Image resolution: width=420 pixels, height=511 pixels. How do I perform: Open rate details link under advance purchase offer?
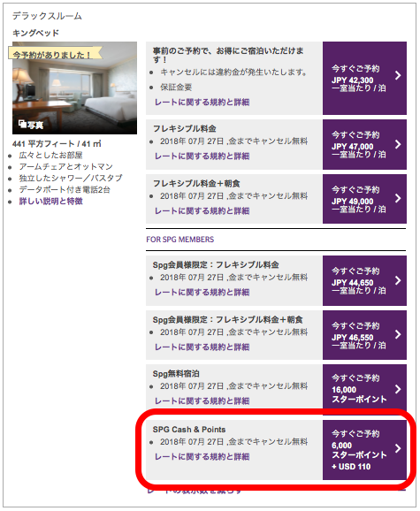click(202, 103)
